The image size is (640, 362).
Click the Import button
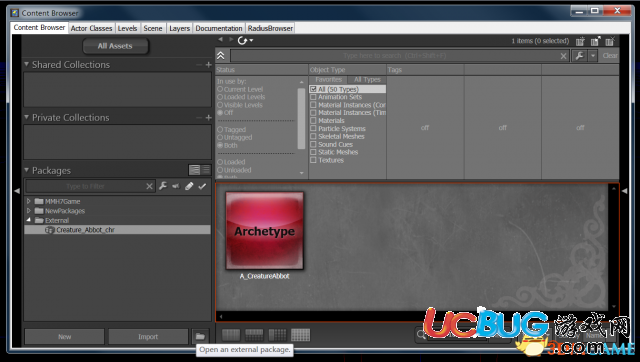[x=148, y=337]
